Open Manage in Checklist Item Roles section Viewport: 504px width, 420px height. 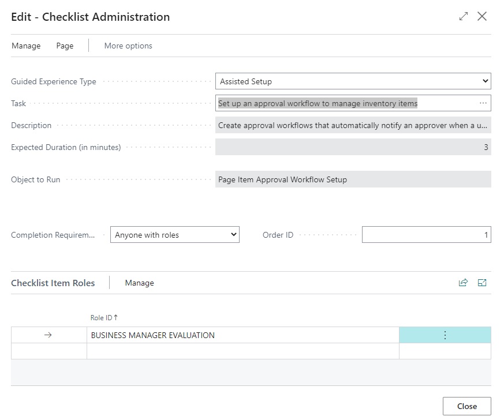coord(139,283)
